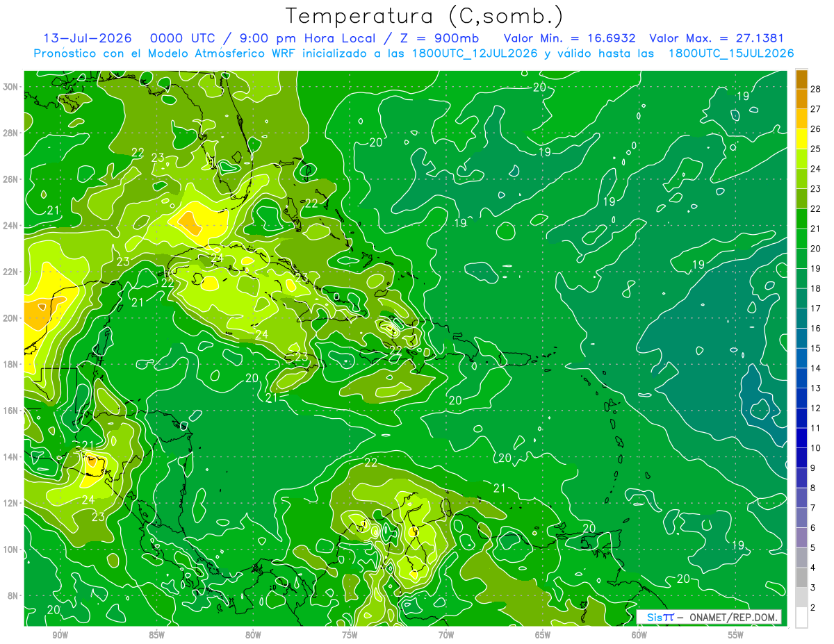This screenshot has width=834, height=644.
Task: Click the 16N latitude axis label
Action: tap(12, 411)
